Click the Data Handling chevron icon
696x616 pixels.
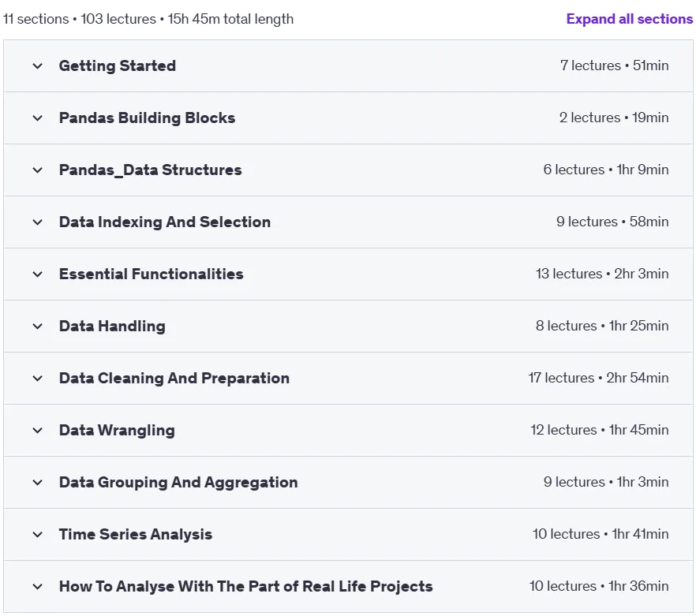tap(38, 327)
